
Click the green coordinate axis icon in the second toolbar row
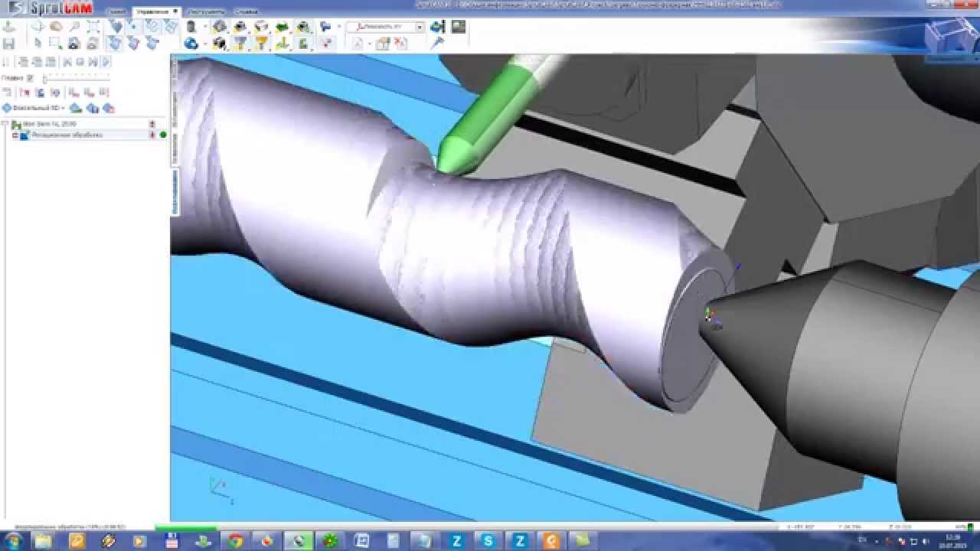click(x=282, y=44)
